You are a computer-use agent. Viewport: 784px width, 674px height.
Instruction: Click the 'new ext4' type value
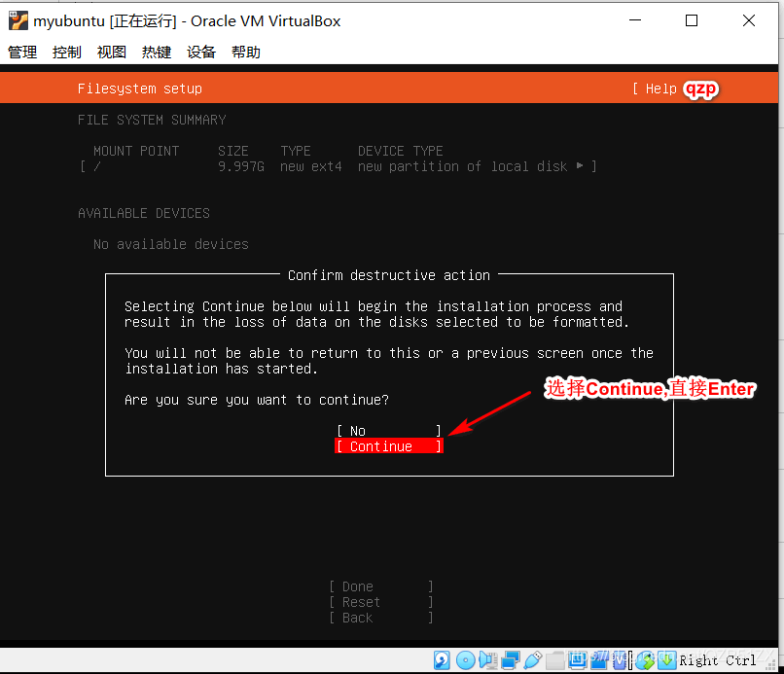(311, 166)
